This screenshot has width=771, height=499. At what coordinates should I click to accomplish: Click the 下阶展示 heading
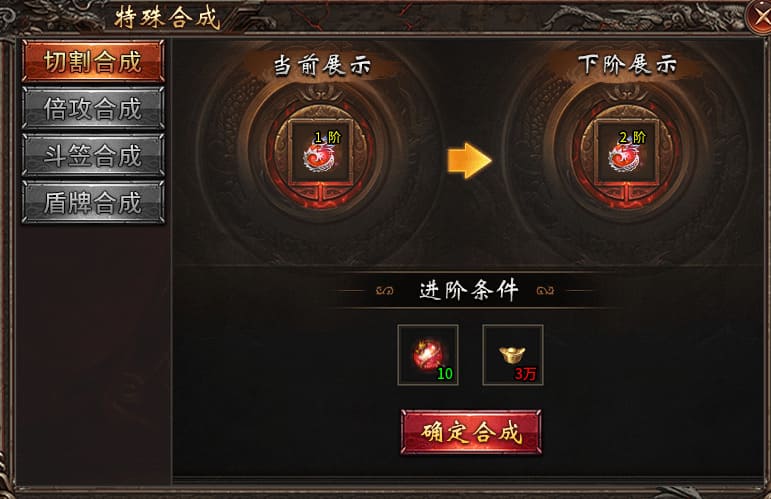627,64
